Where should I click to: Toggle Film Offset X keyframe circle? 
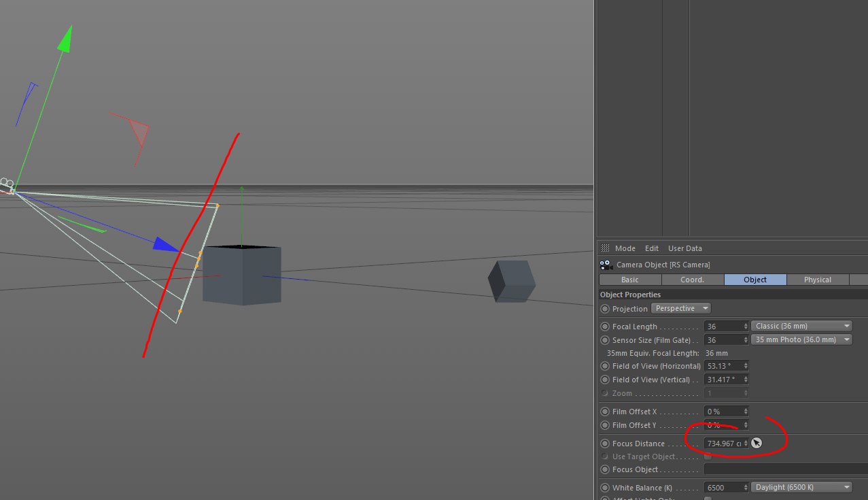[x=605, y=412]
